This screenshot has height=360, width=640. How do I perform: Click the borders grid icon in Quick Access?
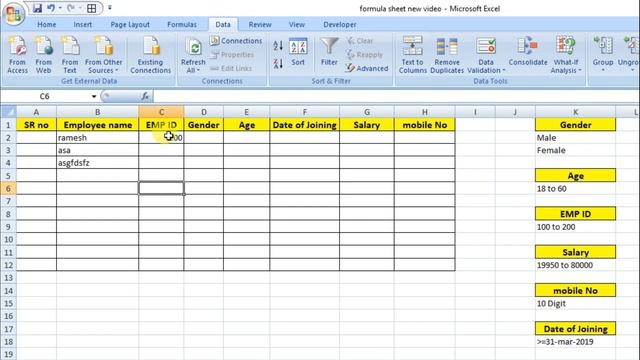click(x=92, y=8)
